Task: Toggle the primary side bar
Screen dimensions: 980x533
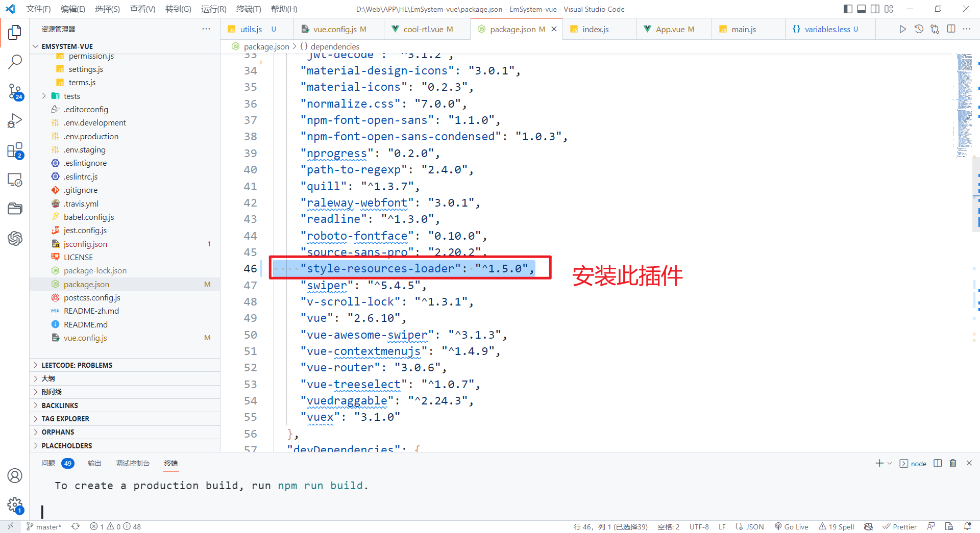Action: (x=848, y=9)
